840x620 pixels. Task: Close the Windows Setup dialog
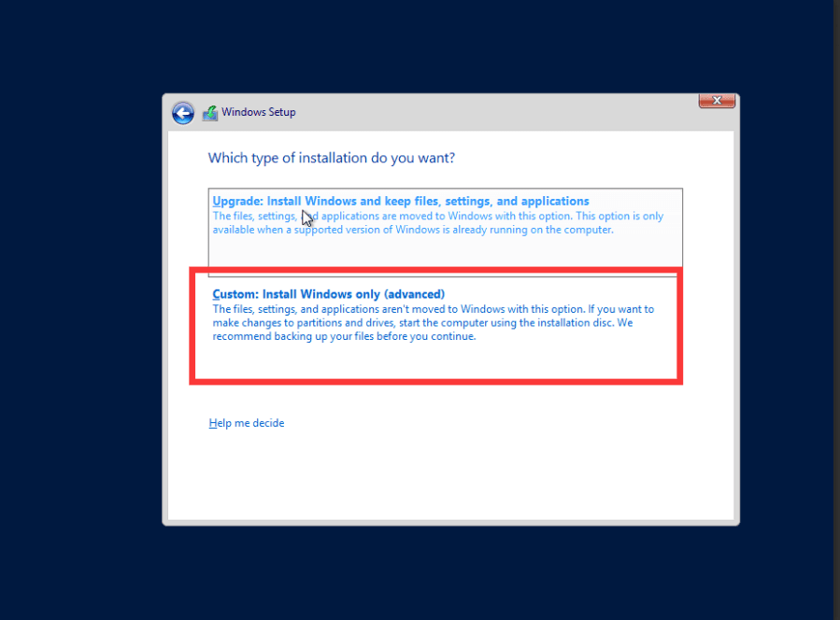(717, 101)
